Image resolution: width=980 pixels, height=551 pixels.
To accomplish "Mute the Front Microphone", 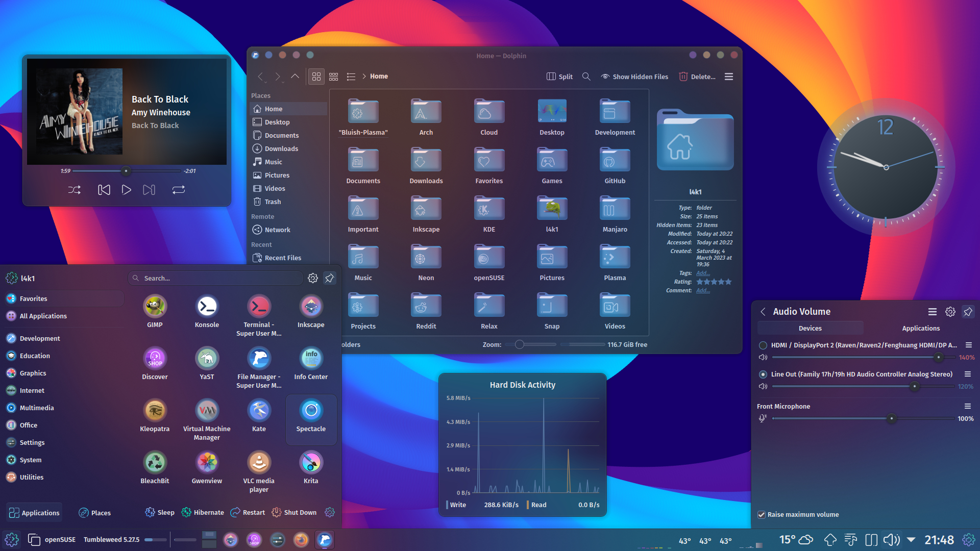I will click(763, 418).
